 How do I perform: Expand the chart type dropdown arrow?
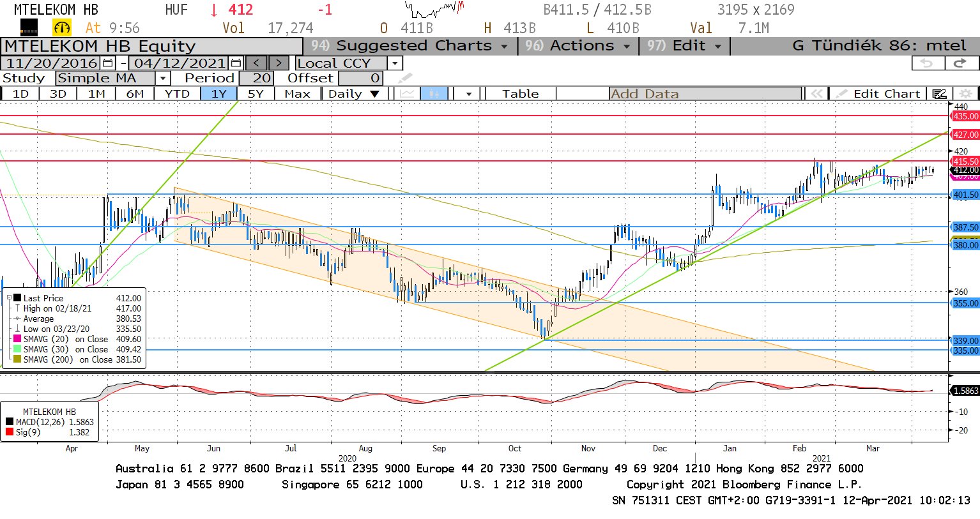[x=469, y=94]
